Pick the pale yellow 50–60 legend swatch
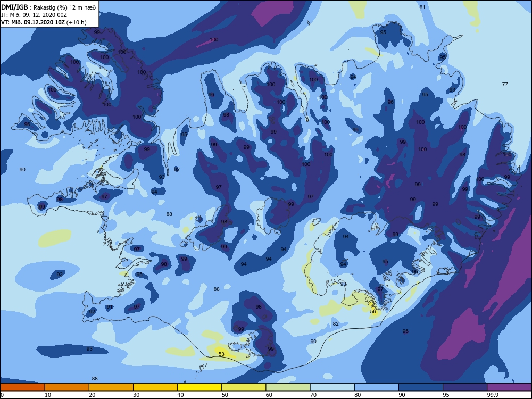Image resolution: width=532 pixels, height=399 pixels. (x=244, y=387)
